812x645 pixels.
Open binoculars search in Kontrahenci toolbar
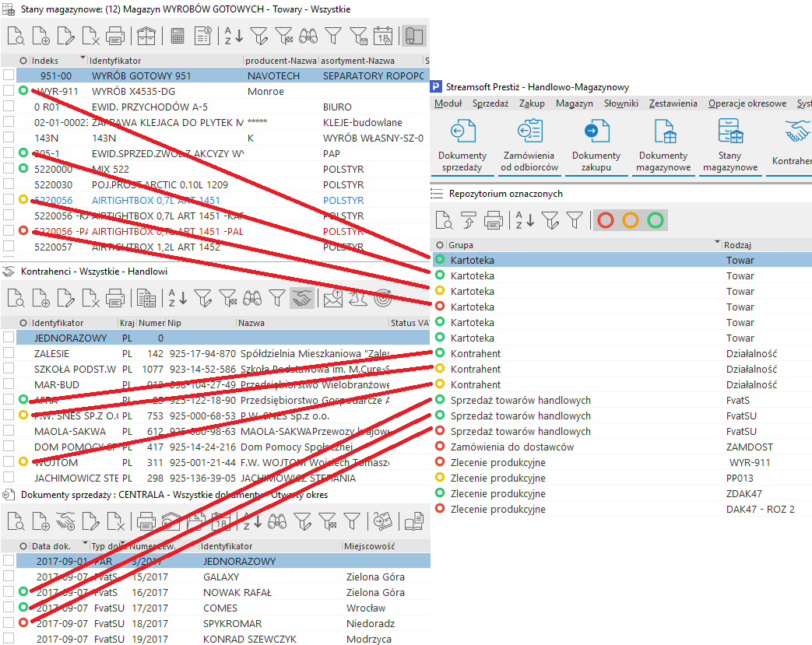[x=252, y=298]
